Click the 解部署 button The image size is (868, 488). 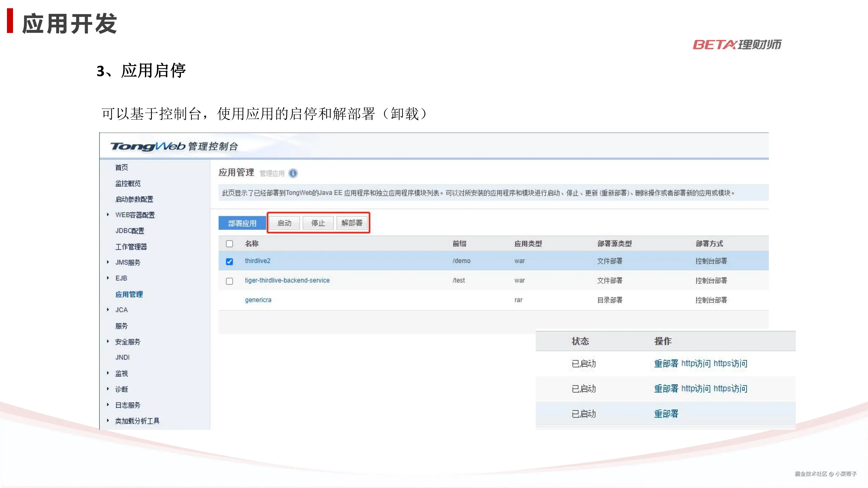point(352,223)
